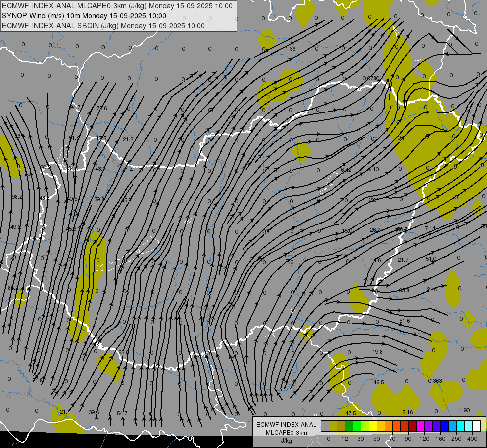The width and height of the screenshot is (487, 448).
Task: Click the map value 51.6
Action: 405,321
